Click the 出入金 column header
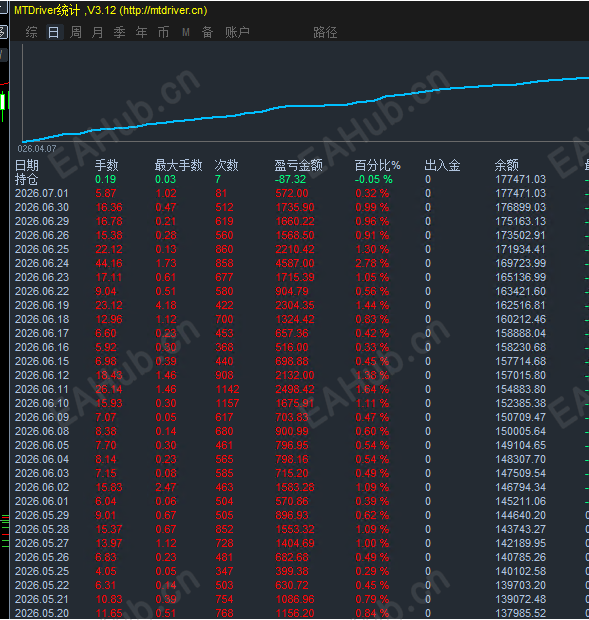 pos(442,165)
